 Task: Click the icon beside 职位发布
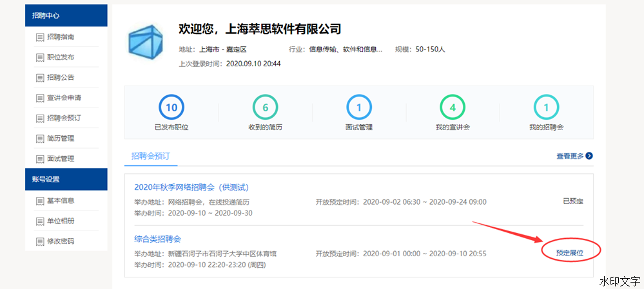click(x=40, y=58)
